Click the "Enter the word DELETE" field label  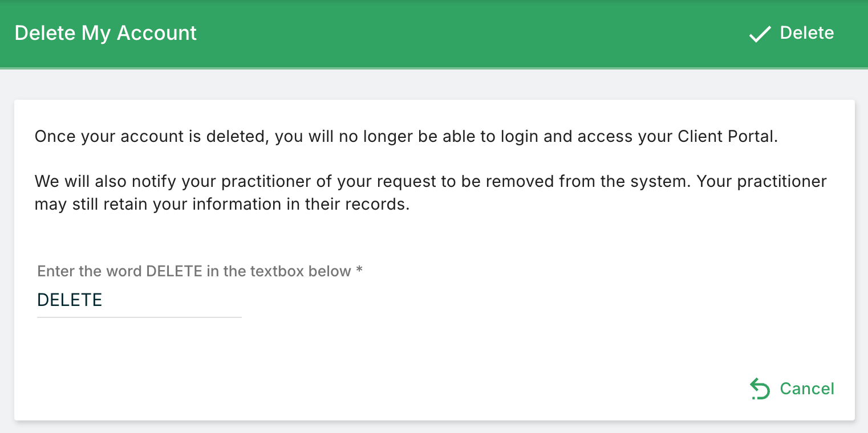pyautogui.click(x=194, y=271)
